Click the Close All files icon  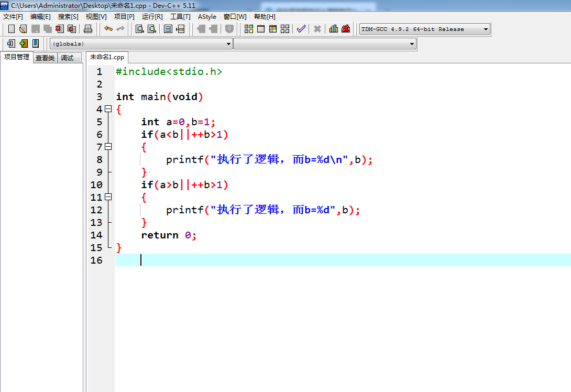pyautogui.click(x=72, y=29)
